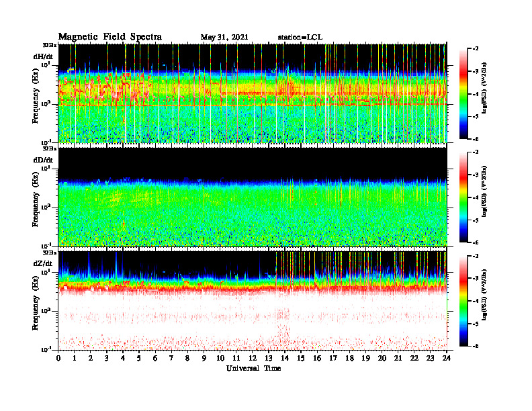Screen dimensions: 532x411
Task: Click the hour "4" tick label
Action: (x=123, y=358)
